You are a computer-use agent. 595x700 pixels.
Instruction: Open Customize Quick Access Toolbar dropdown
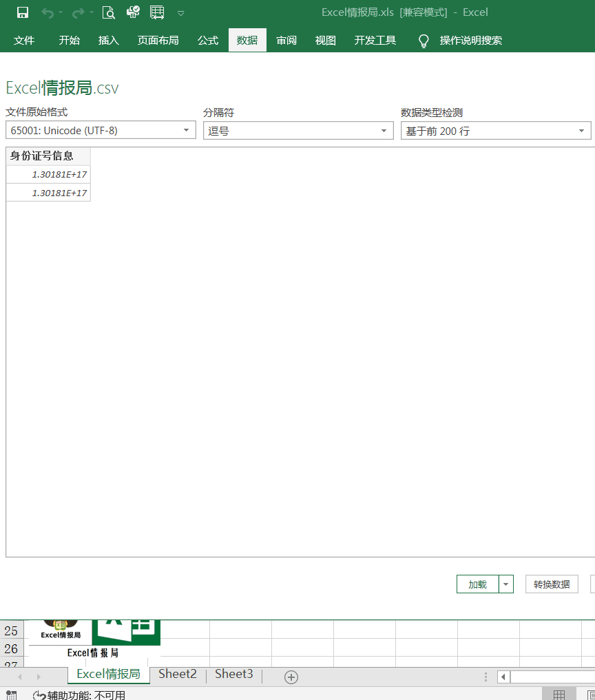(x=181, y=13)
